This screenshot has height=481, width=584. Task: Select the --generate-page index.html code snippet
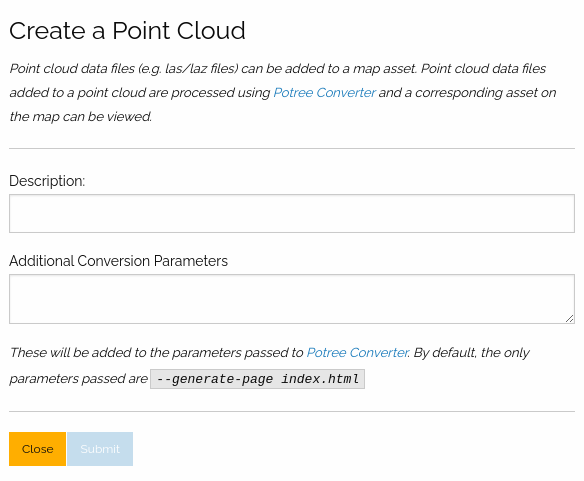[x=257, y=379]
